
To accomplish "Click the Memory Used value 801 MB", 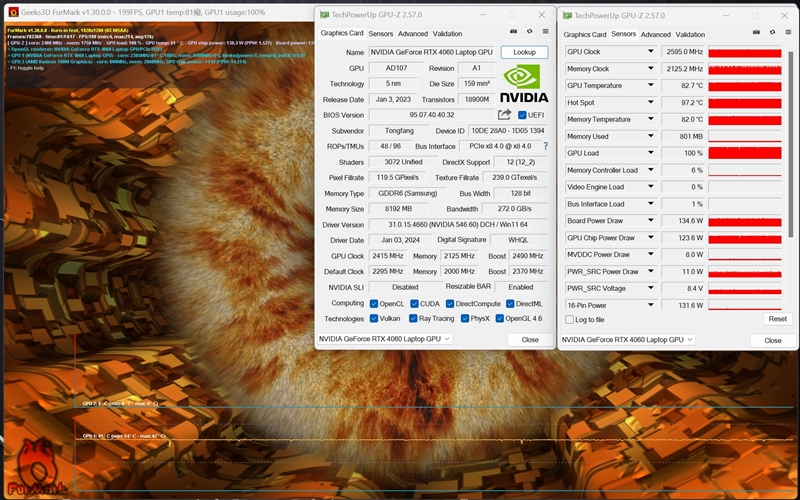I will pos(684,136).
